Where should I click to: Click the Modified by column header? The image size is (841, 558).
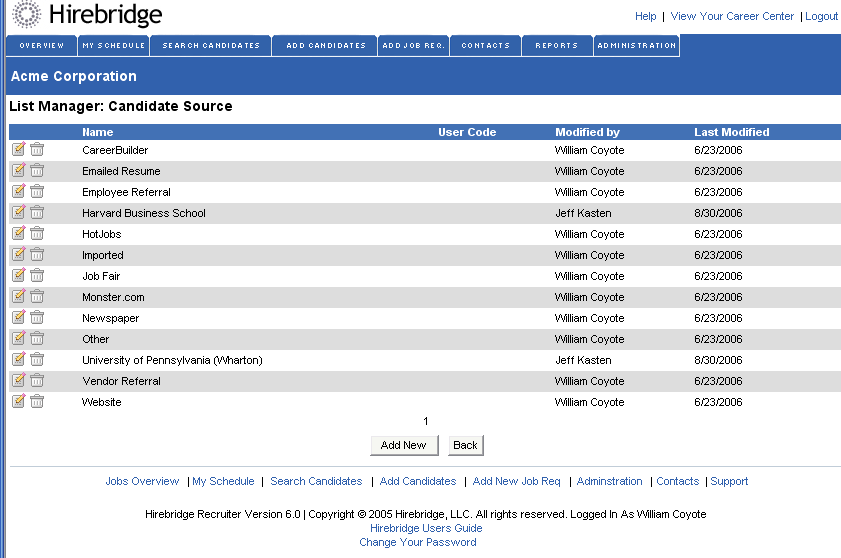coord(587,132)
